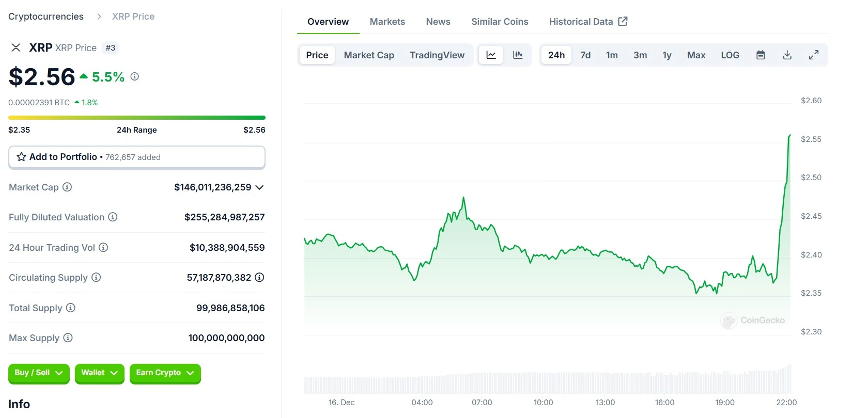This screenshot has width=868, height=418.
Task: Select Market Cap chart mode
Action: coord(369,55)
